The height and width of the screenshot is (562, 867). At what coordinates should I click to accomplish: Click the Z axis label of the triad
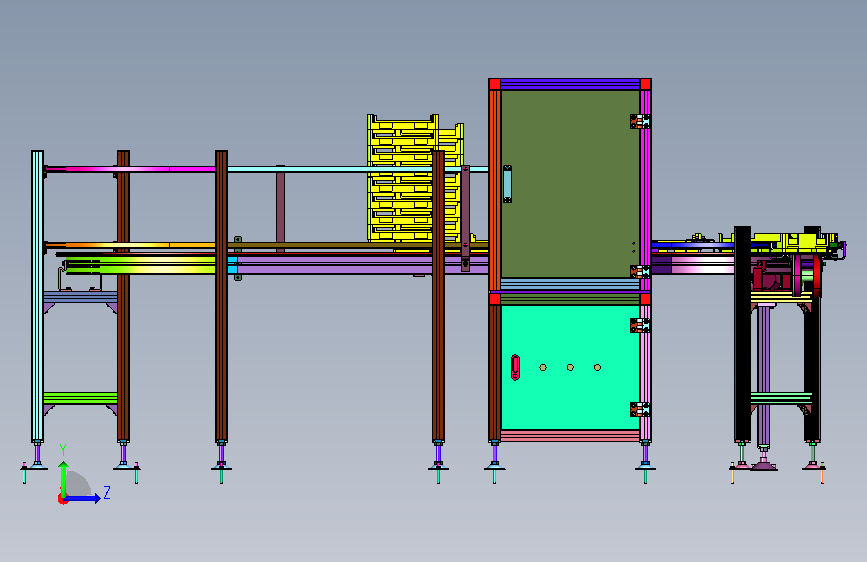pos(107,492)
